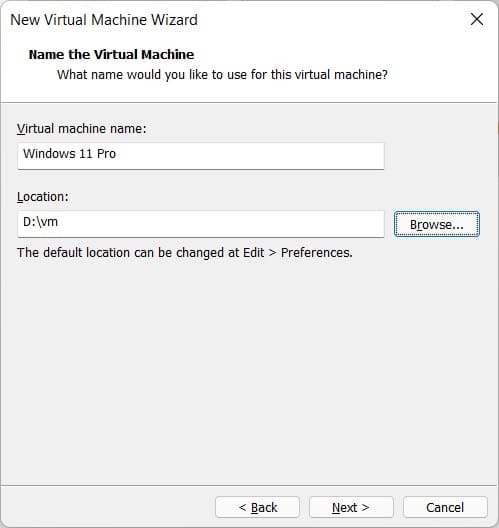Image resolution: width=499 pixels, height=528 pixels.
Task: Click the word 'Edit' in the hint
Action: 254,253
